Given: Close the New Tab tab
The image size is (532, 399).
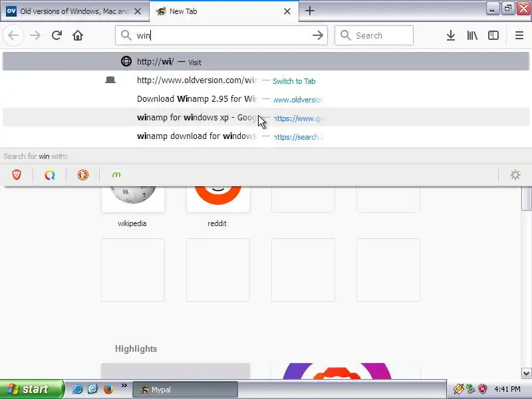Looking at the screenshot, I should point(287,11).
